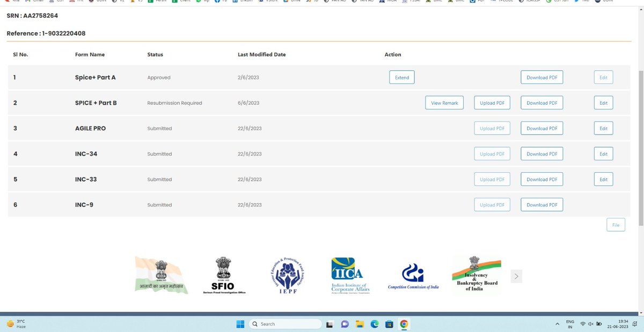Open the ENG IN language switcher

coord(570,324)
